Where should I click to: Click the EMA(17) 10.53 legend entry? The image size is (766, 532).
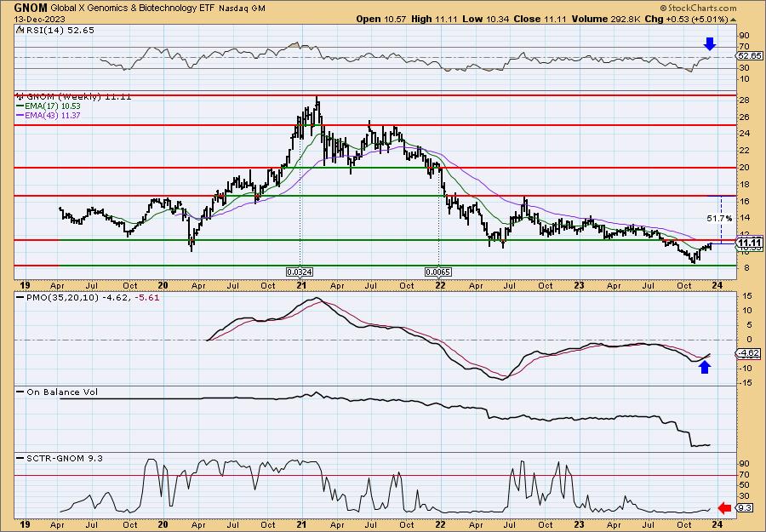(49, 106)
